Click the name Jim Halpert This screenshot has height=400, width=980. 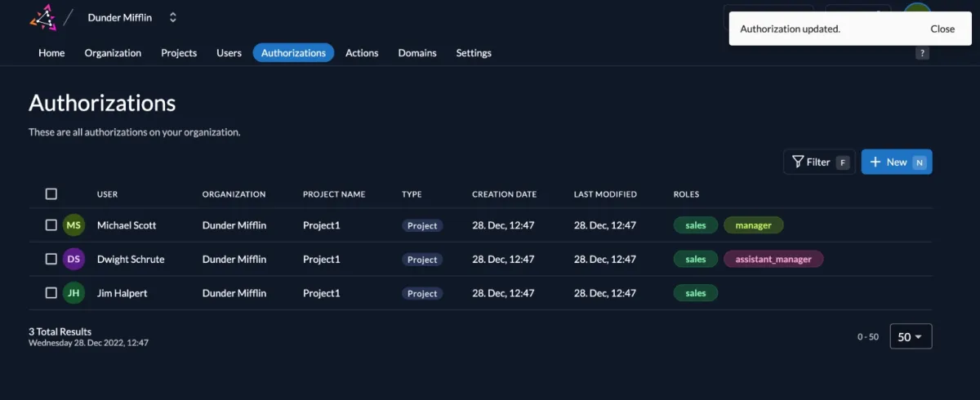point(122,293)
